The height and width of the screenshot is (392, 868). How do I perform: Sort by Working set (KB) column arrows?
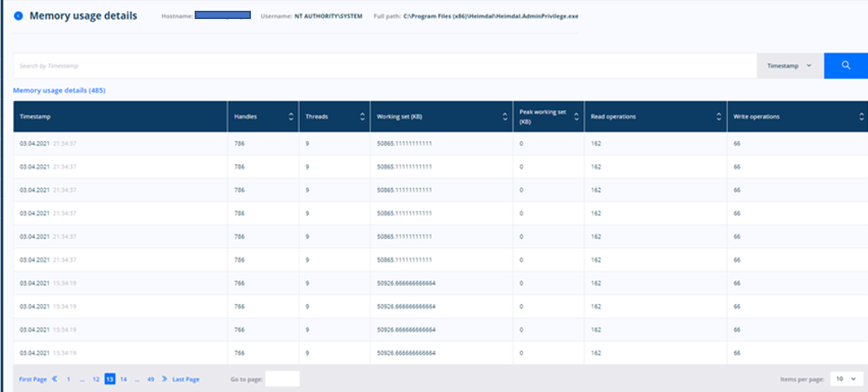505,117
